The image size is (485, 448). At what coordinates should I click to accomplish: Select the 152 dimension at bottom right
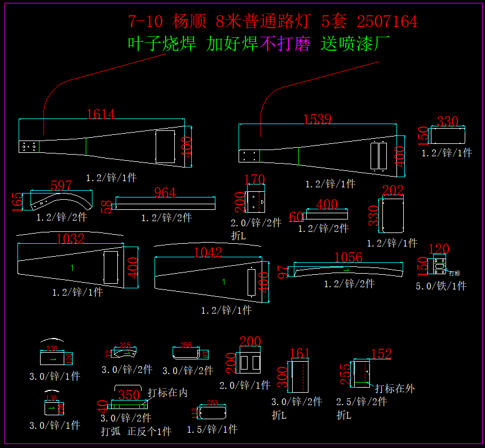(381, 354)
